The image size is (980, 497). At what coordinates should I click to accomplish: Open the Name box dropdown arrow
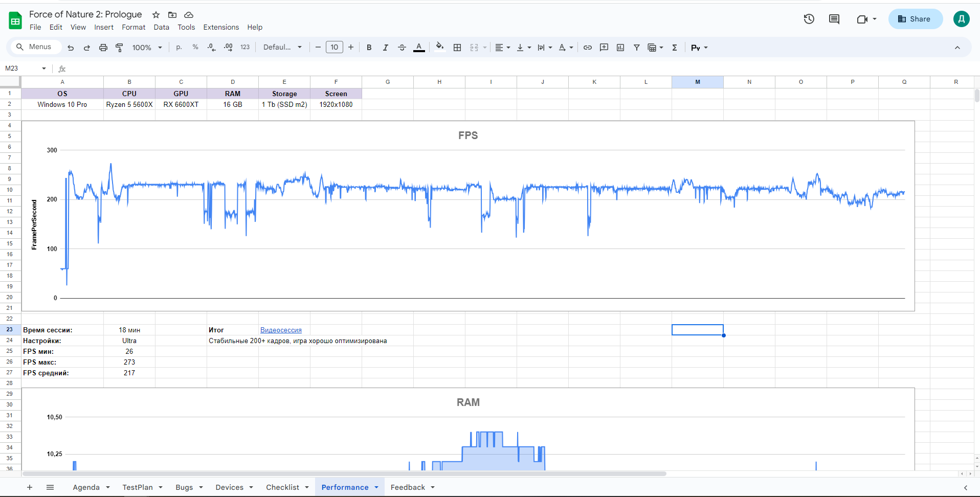click(44, 69)
